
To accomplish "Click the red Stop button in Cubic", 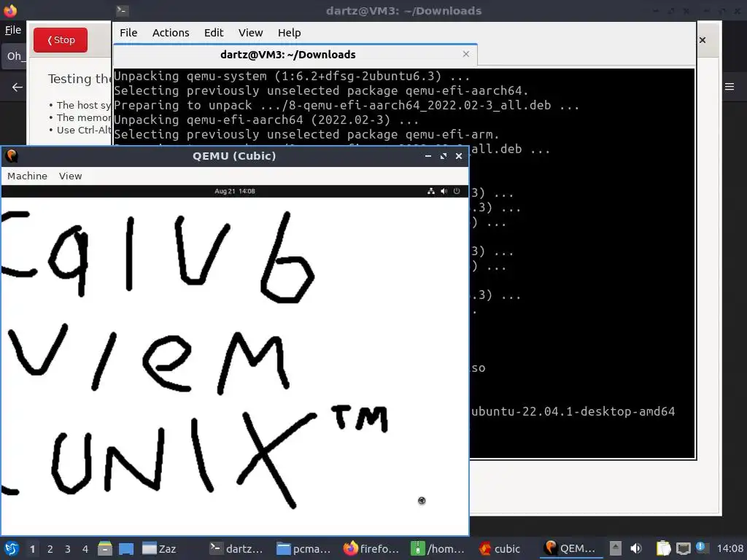I will click(61, 40).
